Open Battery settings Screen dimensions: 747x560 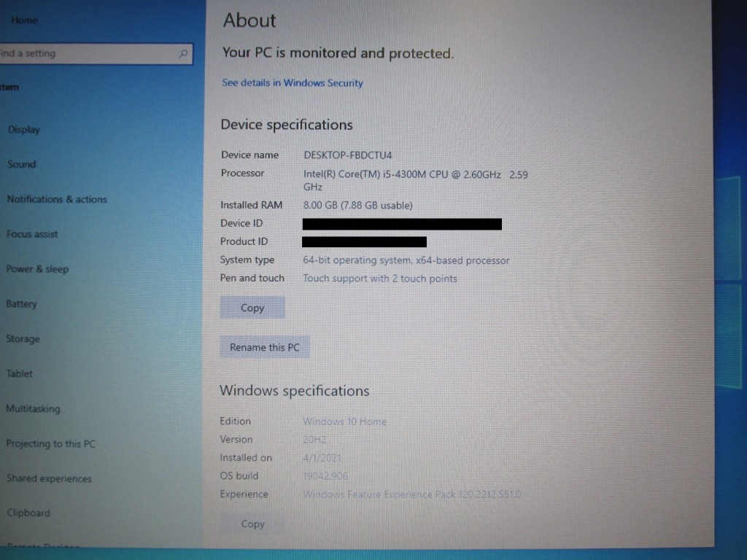21,304
